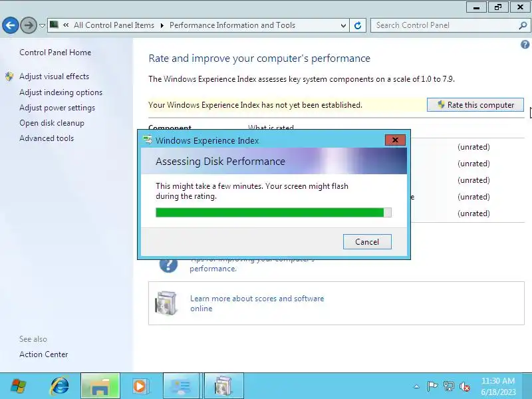Viewport: 532px width, 399px height.
Task: Expand the address bar history dropdown
Action: point(343,25)
